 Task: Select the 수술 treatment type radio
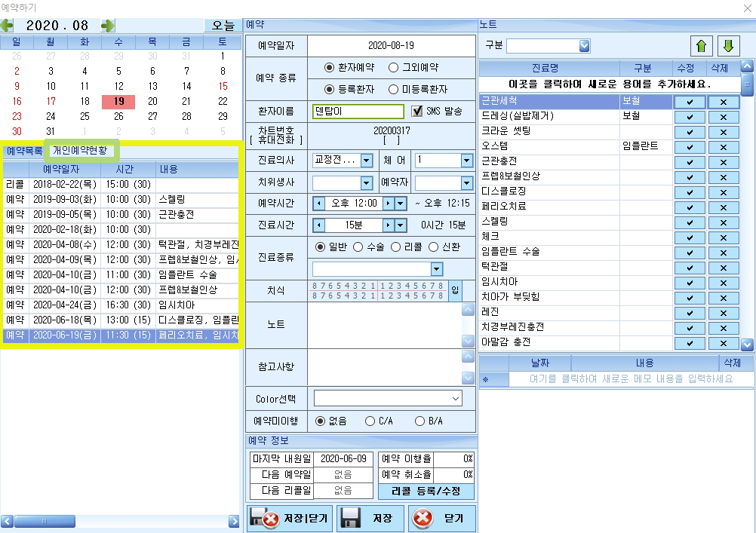[358, 247]
